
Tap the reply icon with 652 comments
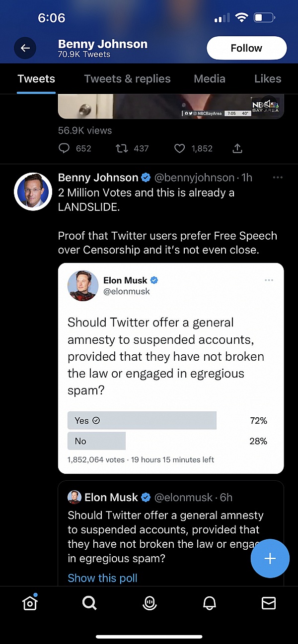point(65,148)
